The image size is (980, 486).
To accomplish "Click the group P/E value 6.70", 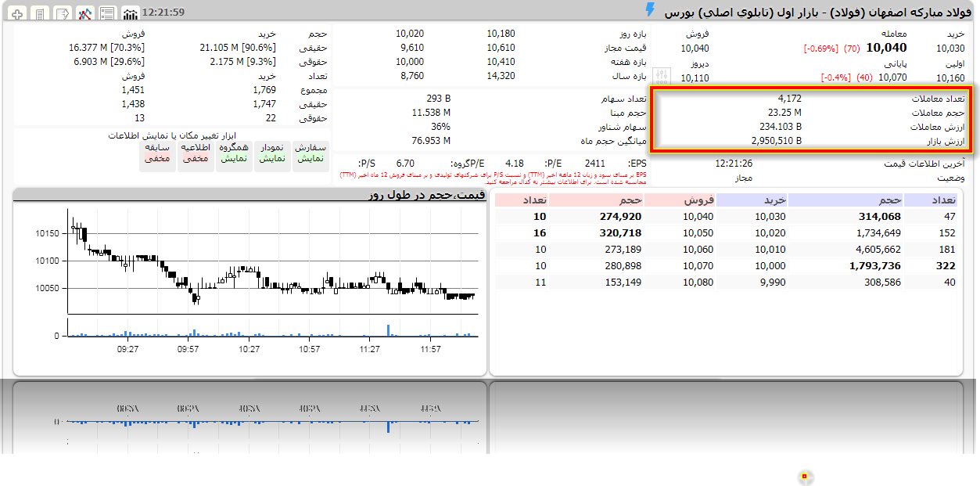I will [x=405, y=163].
